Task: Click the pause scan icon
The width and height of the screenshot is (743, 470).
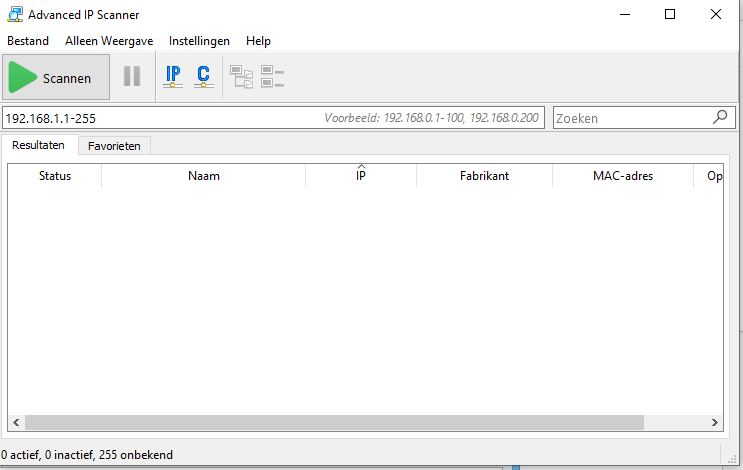Action: 132,76
